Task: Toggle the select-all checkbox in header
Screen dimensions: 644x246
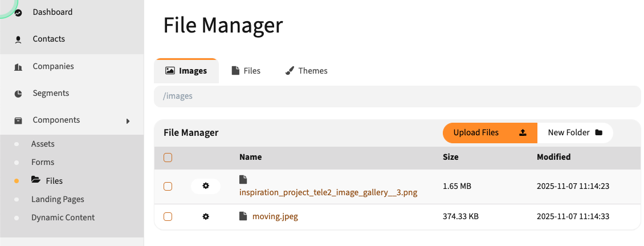Action: [x=168, y=158]
